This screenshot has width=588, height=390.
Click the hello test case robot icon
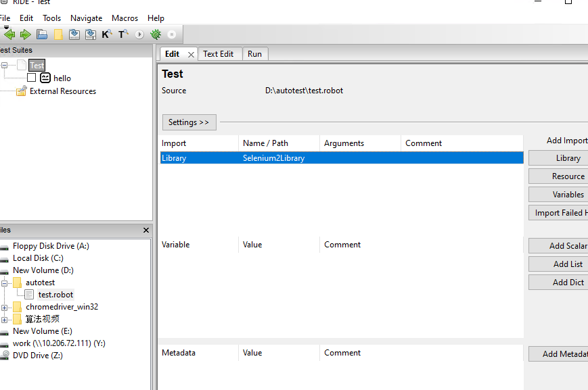pyautogui.click(x=45, y=78)
